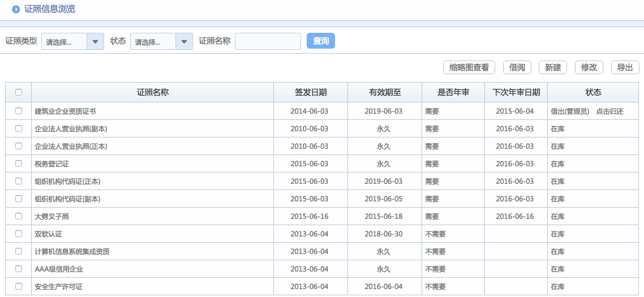Export the list using 导出
This screenshot has height=297, width=644.
coord(625,67)
